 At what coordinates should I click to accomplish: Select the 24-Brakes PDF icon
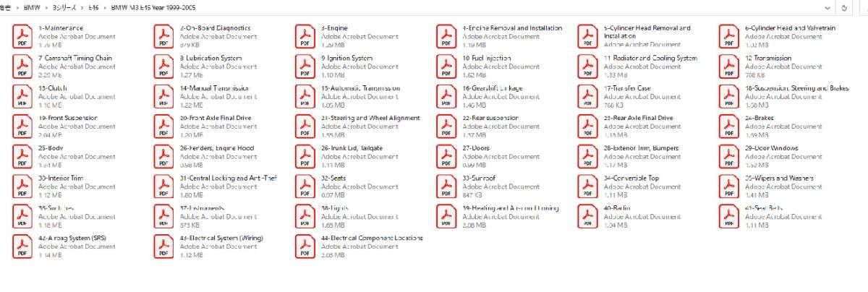coord(730,126)
